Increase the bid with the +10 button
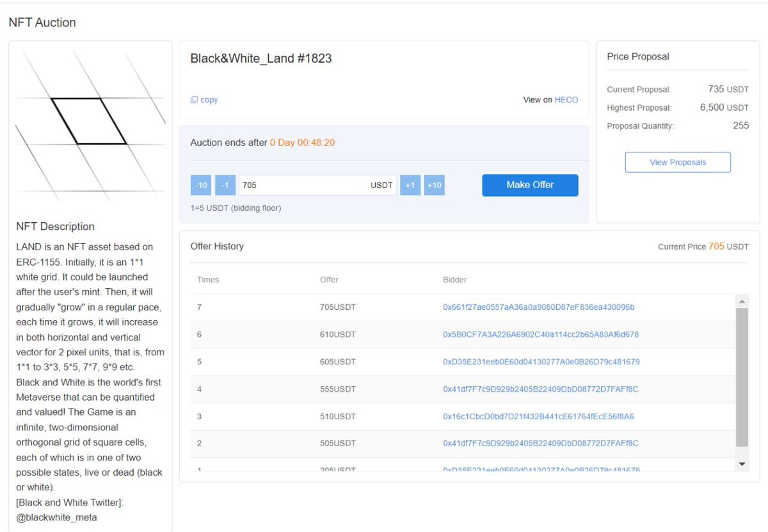Image resolution: width=768 pixels, height=532 pixels. tap(434, 185)
